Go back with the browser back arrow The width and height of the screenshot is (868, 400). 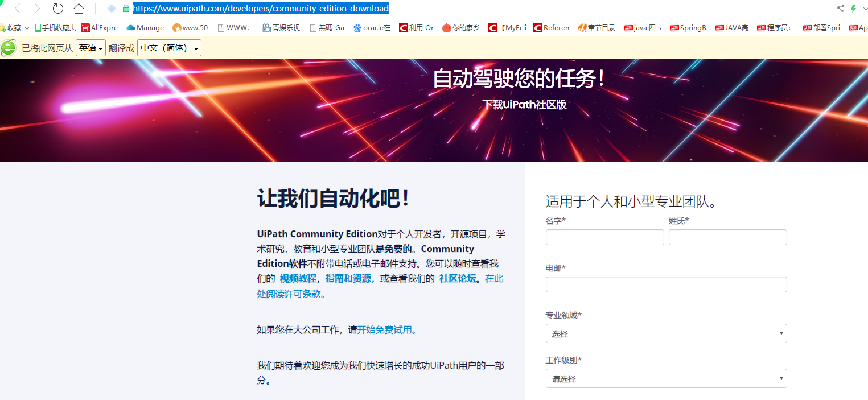[x=17, y=9]
